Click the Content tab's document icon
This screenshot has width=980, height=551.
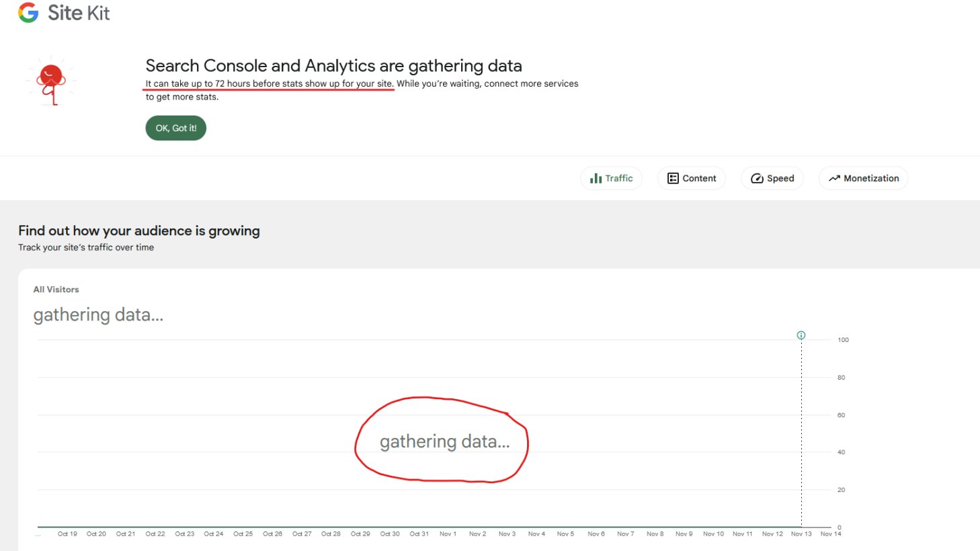click(673, 178)
